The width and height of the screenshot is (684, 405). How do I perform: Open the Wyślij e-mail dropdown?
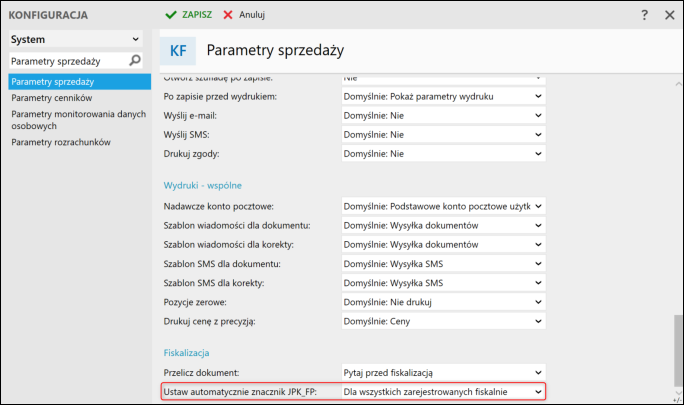[444, 115]
